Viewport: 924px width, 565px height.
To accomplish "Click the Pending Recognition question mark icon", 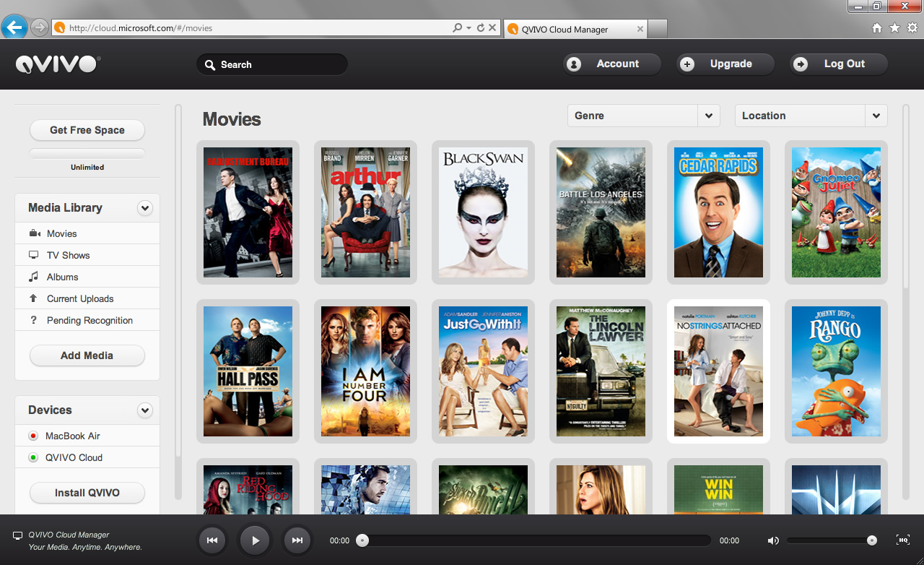I will (x=33, y=320).
